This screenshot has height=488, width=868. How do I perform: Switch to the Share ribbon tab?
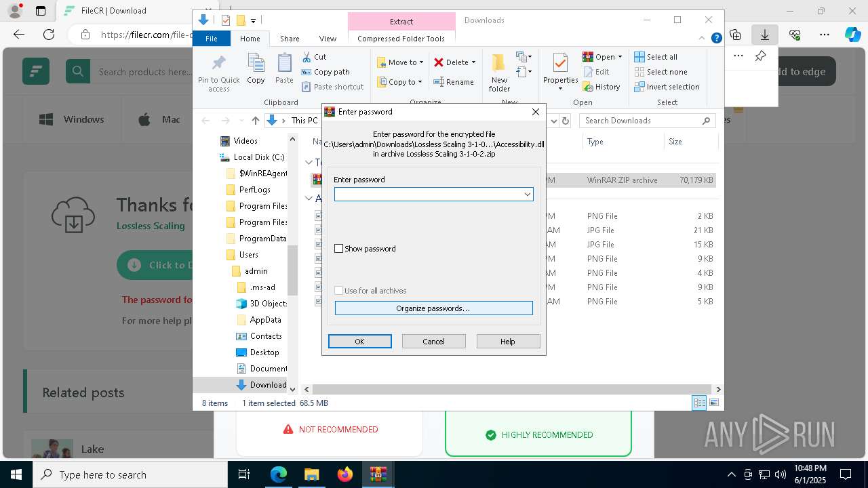click(x=290, y=39)
